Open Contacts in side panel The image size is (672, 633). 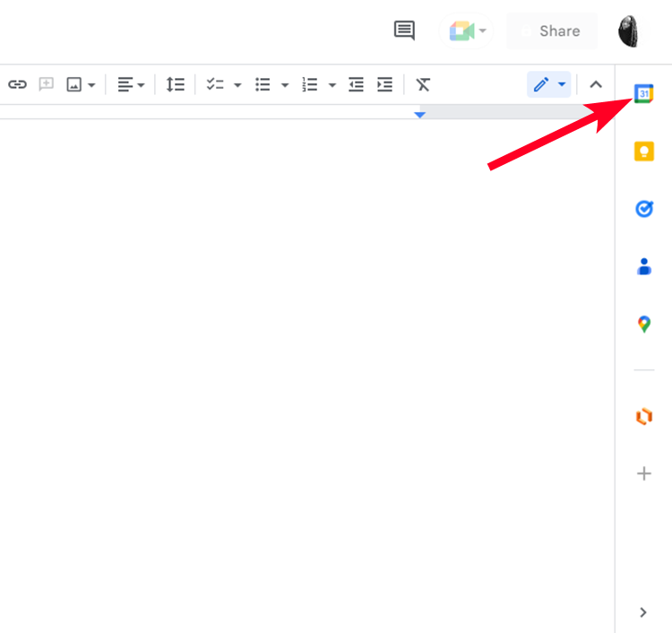tap(643, 266)
